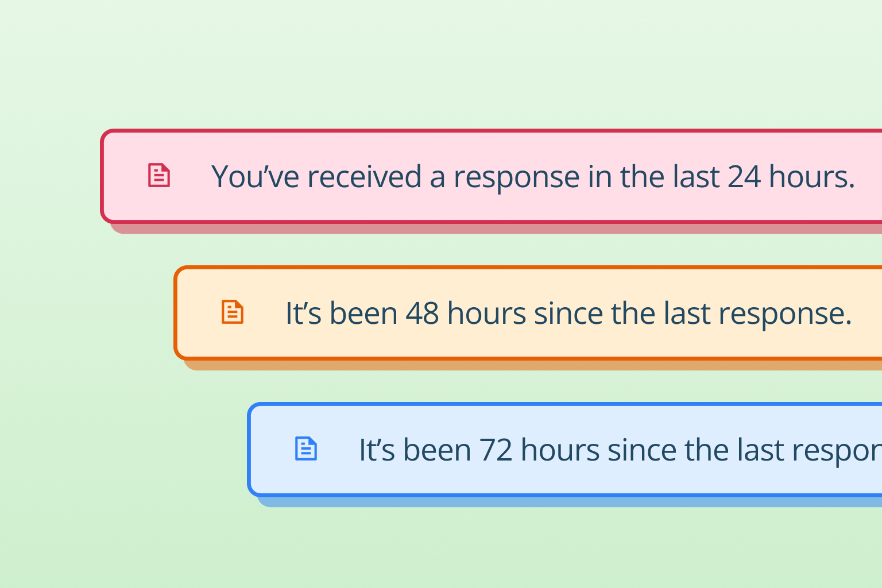The height and width of the screenshot is (588, 882).
Task: Click the shadow beneath the orange banner
Action: (x=533, y=365)
